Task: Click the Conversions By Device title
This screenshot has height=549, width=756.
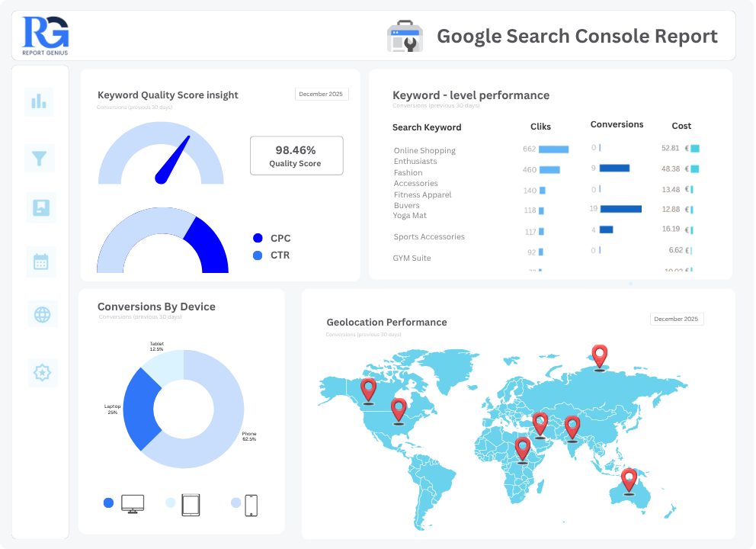Action: 156,307
